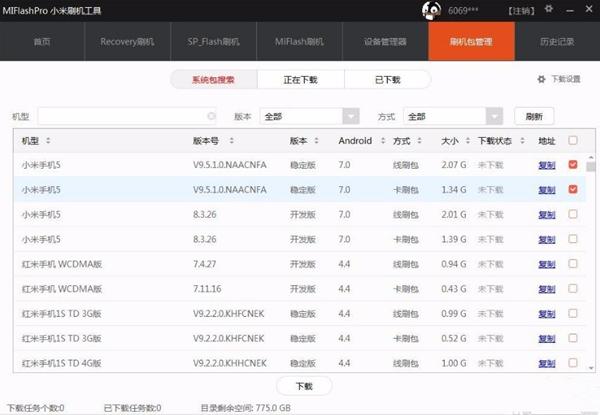The image size is (600, 415).
Task: Select the 刷机包管理 tab
Action: [x=471, y=41]
